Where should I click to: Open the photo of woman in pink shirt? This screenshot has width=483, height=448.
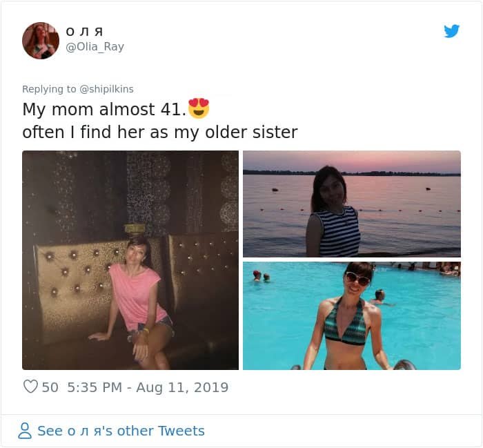[130, 260]
